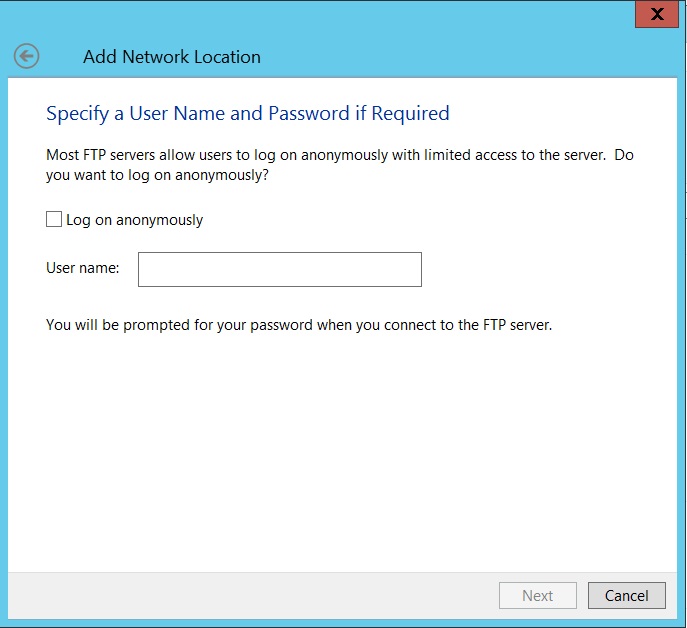
Task: Go back using the circular arrow icon
Action: [x=26, y=56]
